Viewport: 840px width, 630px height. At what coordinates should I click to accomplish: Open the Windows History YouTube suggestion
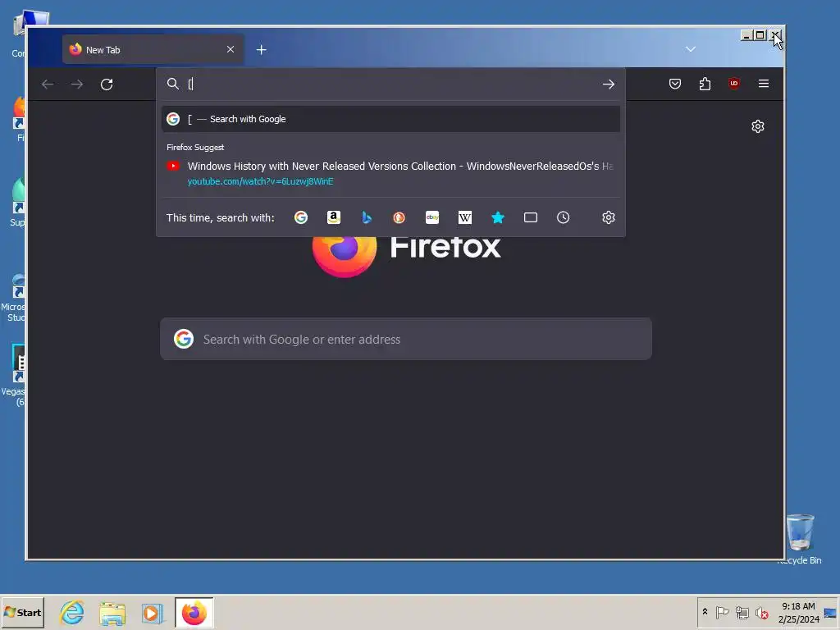coord(390,173)
